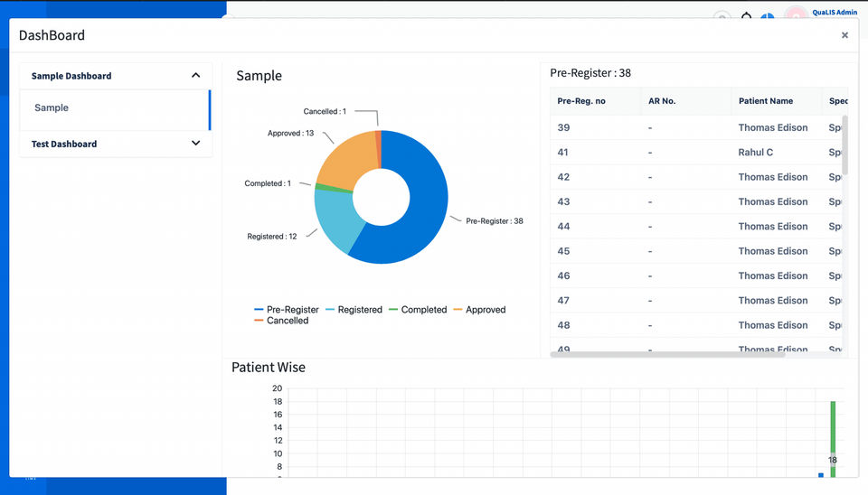The width and height of the screenshot is (868, 495).
Task: Click the y-axis value 10
Action: coord(278,453)
